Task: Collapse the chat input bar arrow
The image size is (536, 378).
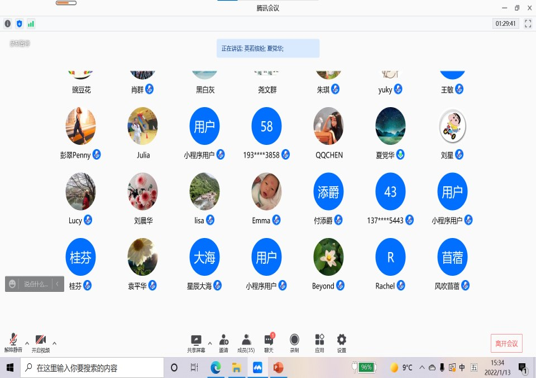Action: (x=57, y=284)
